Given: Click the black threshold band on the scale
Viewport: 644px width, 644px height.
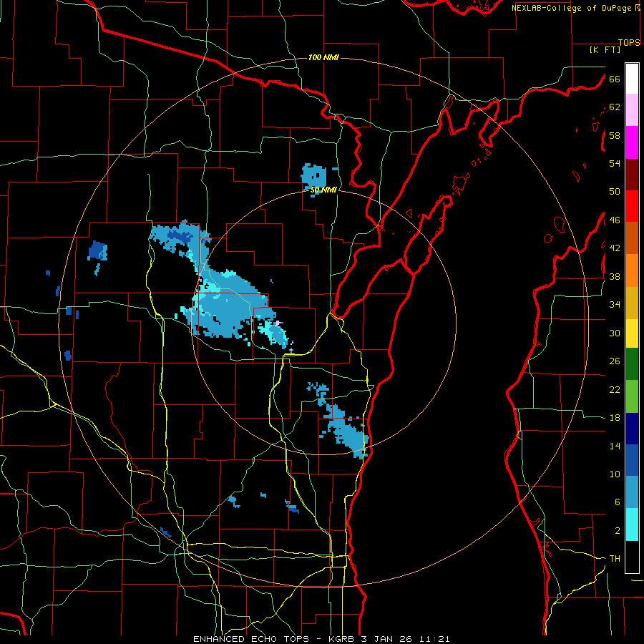Looking at the screenshot, I should point(632,557).
